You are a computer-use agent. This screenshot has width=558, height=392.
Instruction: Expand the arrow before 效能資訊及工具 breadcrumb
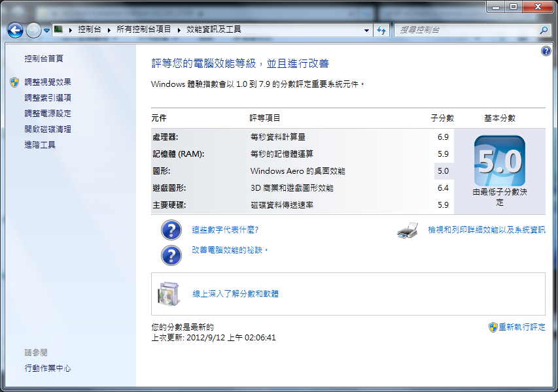click(x=179, y=30)
